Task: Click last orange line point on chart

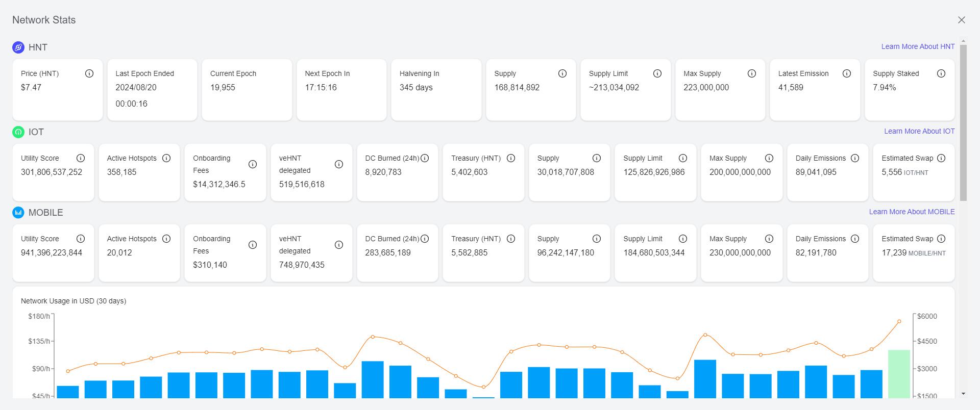Action: tap(899, 321)
